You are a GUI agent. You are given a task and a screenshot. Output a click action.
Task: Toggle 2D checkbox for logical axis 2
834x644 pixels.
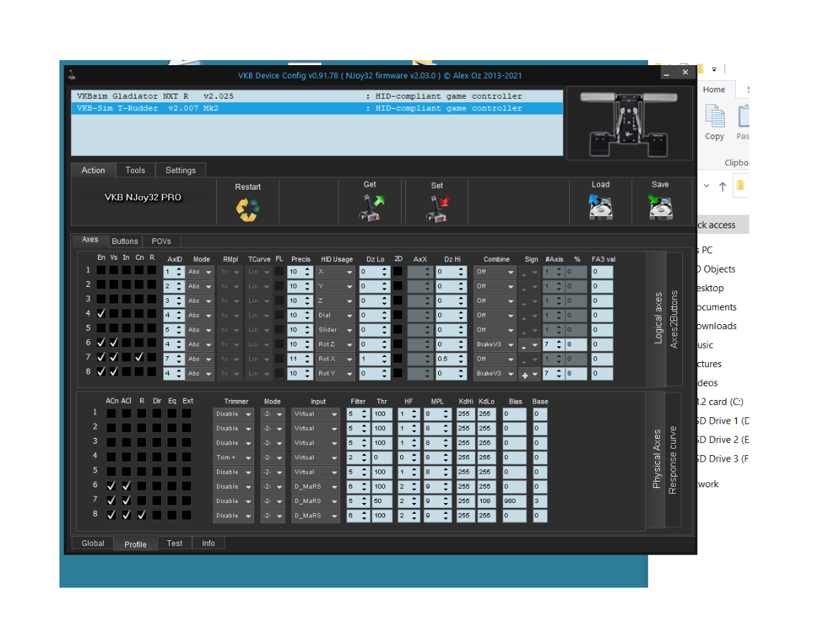click(398, 286)
